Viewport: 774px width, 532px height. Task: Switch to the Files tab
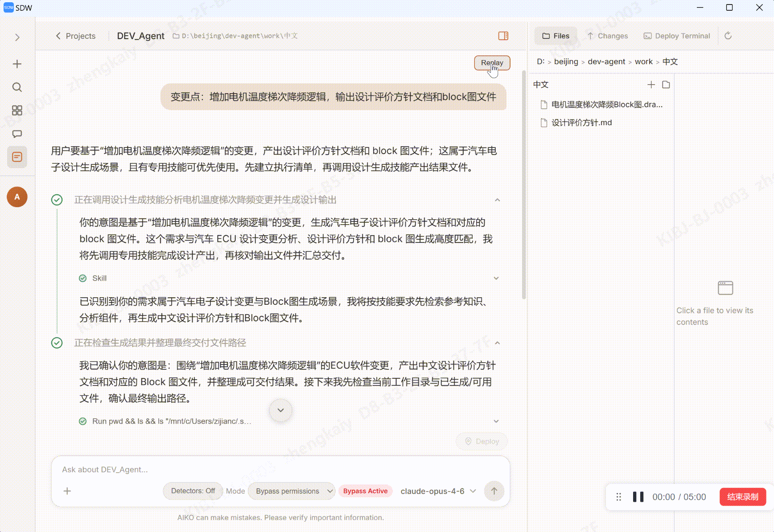click(556, 36)
